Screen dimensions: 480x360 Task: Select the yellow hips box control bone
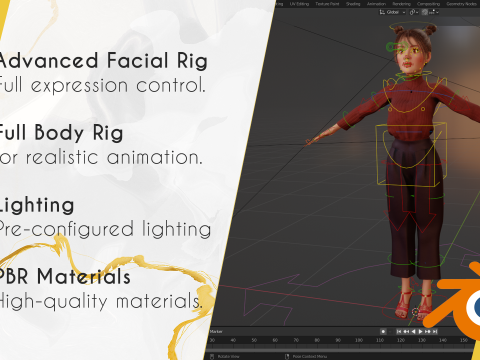[x=412, y=154]
